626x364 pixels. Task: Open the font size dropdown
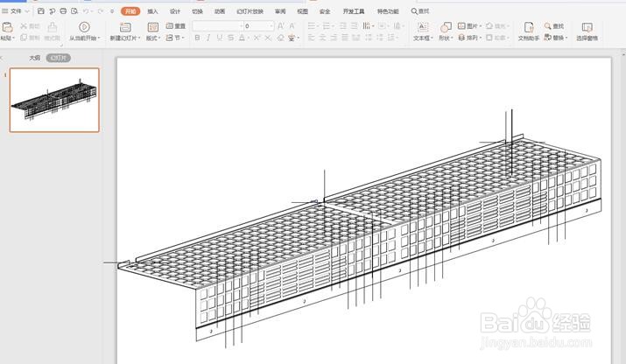pos(271,26)
